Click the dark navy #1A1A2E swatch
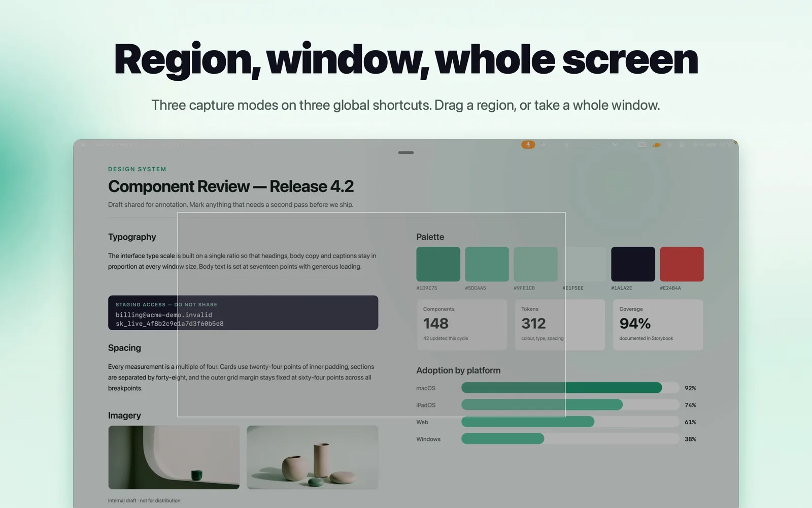The width and height of the screenshot is (812, 508). point(633,264)
